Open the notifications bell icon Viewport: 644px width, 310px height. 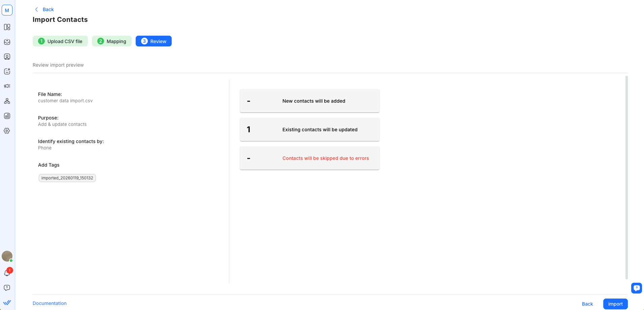7,273
